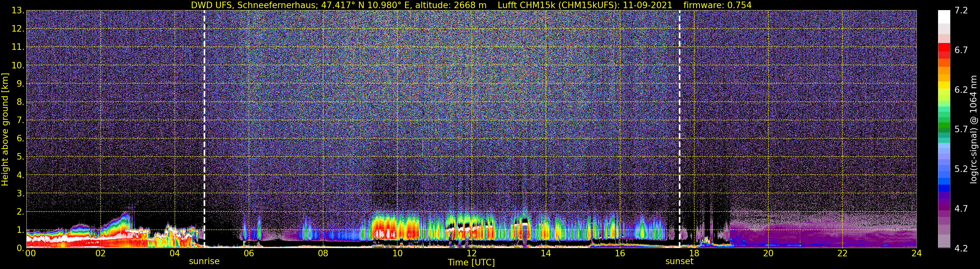Click the '7.' height axis tick label
This screenshot has width=980, height=269.
[x=20, y=120]
